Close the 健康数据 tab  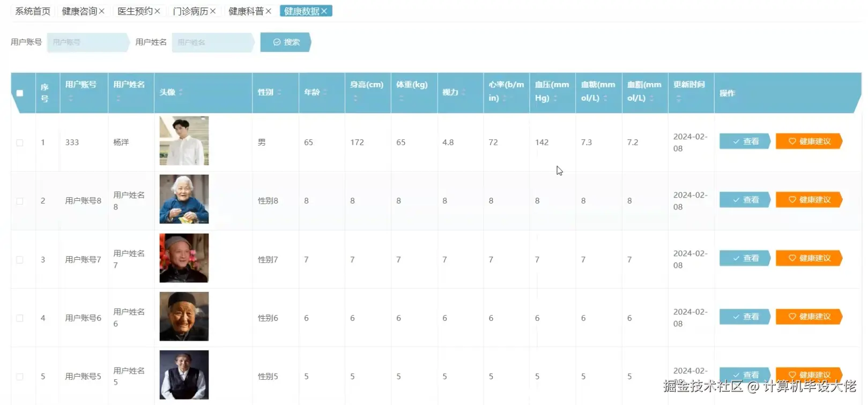click(324, 11)
